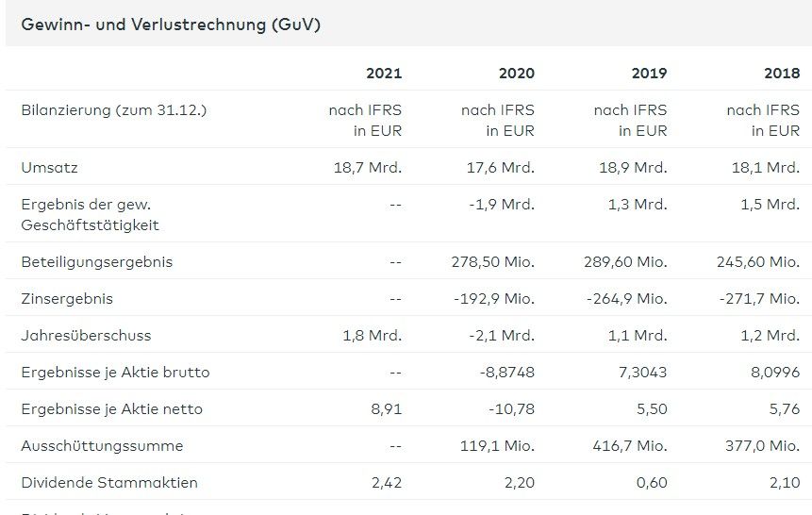This screenshot has width=812, height=515.
Task: Click the 2019 Ausschüttungssumme value 416,7 Mio.
Action: (x=628, y=446)
